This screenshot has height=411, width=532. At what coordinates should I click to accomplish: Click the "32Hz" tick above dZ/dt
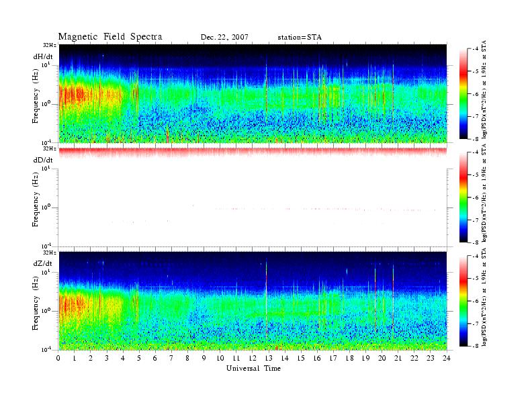click(49, 253)
